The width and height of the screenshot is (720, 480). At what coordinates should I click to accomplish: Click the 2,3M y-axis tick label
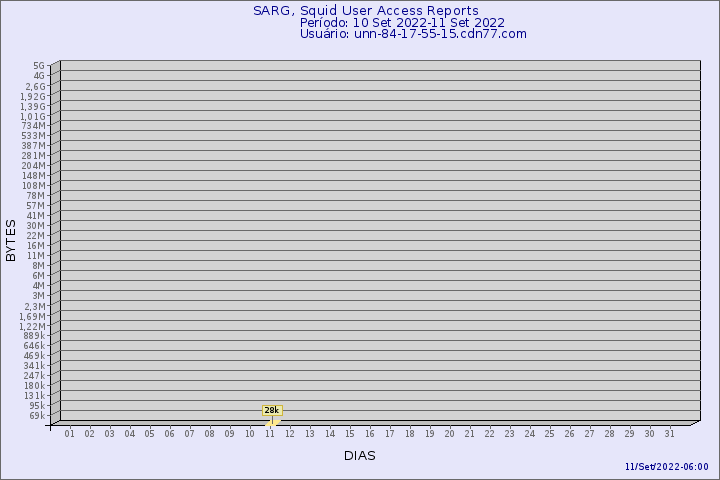pos(35,306)
